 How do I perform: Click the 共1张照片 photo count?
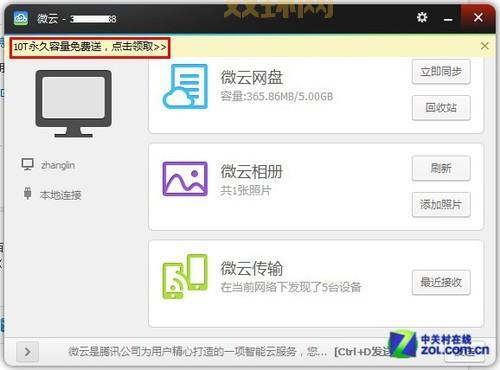pos(246,191)
